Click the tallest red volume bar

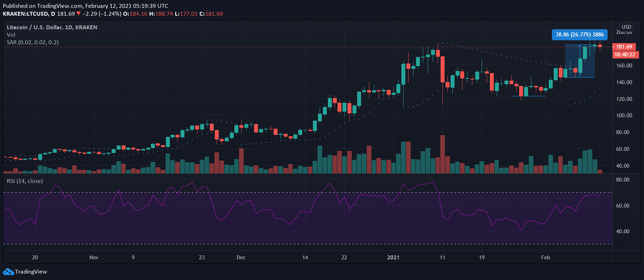(x=442, y=154)
